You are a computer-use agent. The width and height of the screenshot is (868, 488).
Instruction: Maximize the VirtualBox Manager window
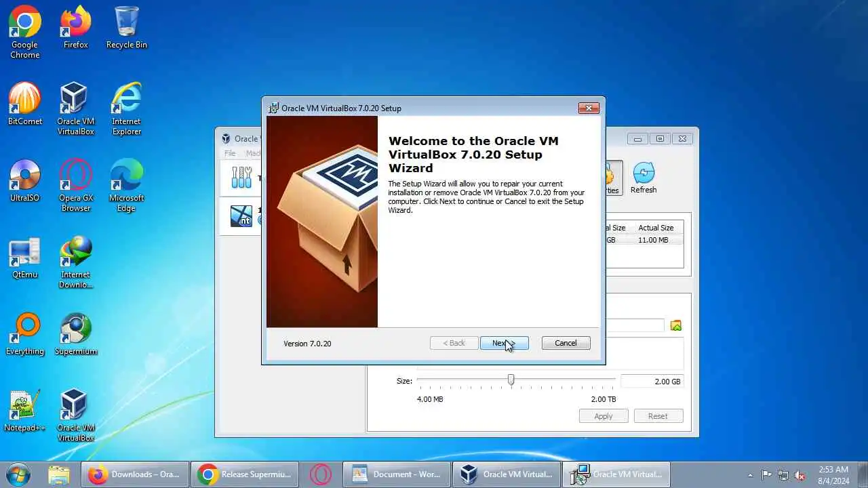coord(660,139)
